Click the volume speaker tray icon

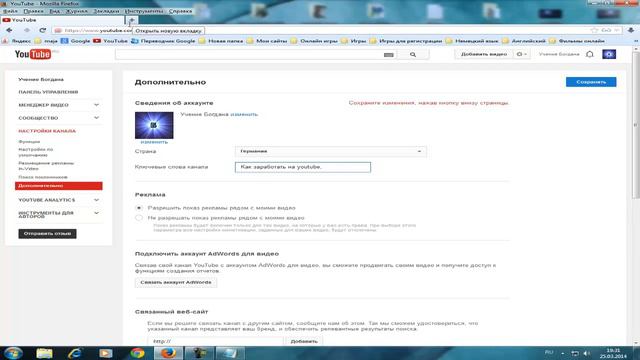click(x=587, y=353)
